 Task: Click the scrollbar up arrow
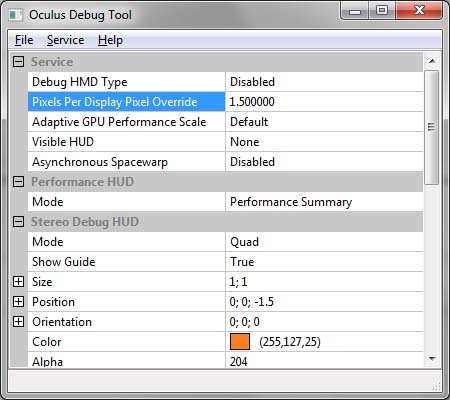click(x=432, y=61)
